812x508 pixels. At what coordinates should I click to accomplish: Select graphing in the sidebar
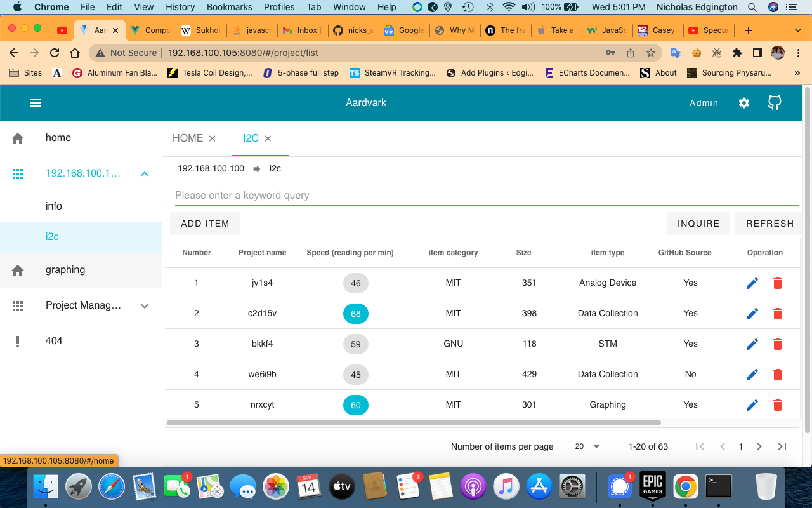click(65, 270)
